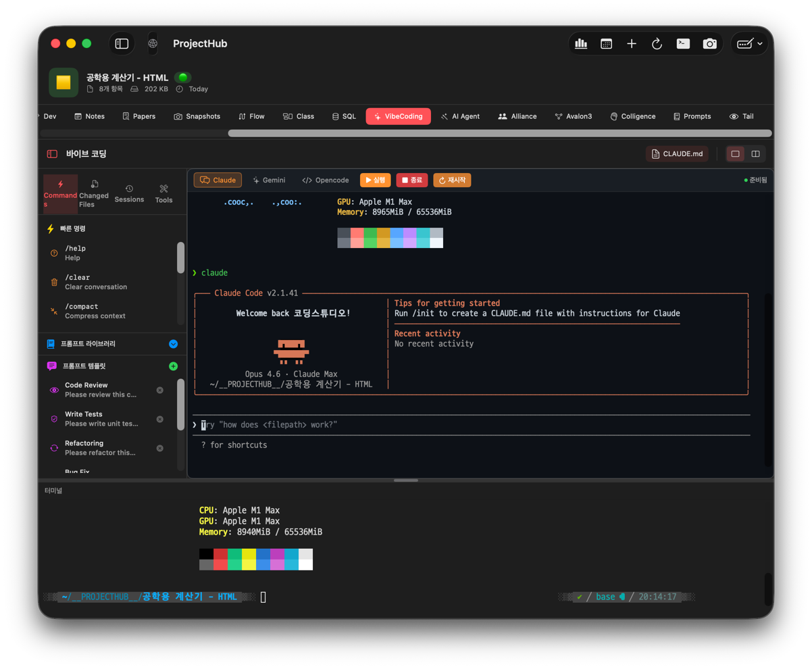Open the CLAUDE.md file button
The height and width of the screenshot is (669, 812).
point(677,153)
